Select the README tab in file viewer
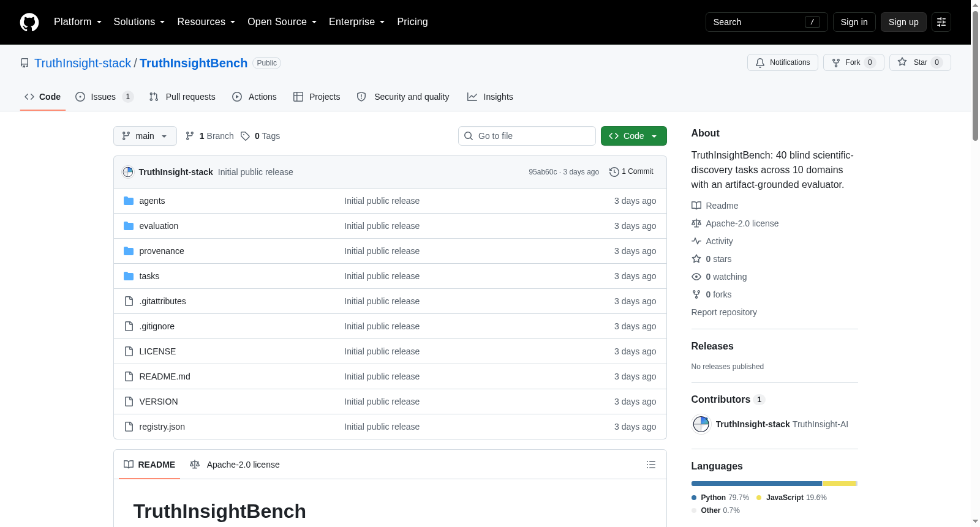980x527 pixels. pyautogui.click(x=149, y=465)
